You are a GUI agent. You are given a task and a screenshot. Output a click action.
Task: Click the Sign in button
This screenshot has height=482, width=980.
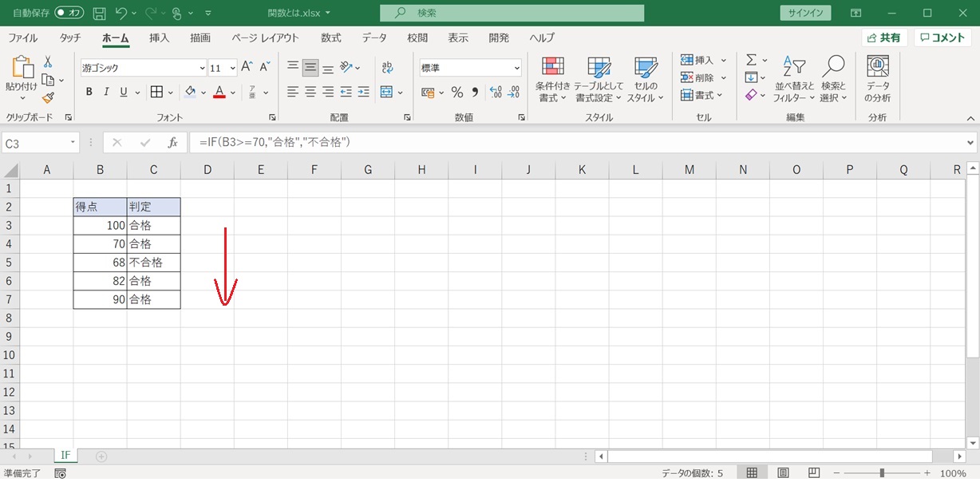[x=805, y=14]
